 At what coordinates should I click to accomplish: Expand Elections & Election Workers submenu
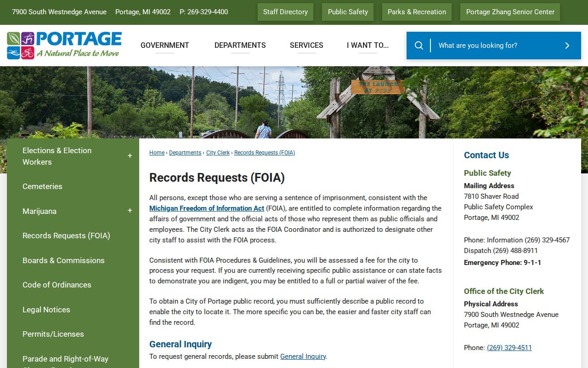tap(130, 156)
